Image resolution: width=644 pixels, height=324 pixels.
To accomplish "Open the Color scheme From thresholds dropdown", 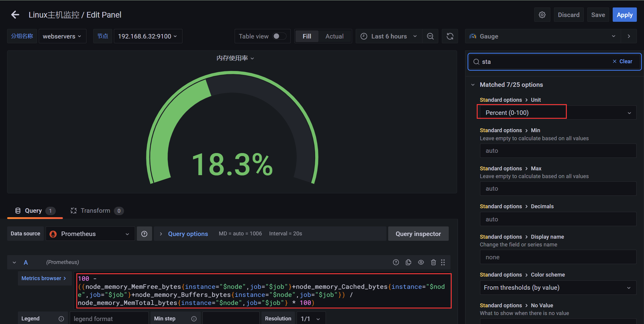I will [558, 288].
